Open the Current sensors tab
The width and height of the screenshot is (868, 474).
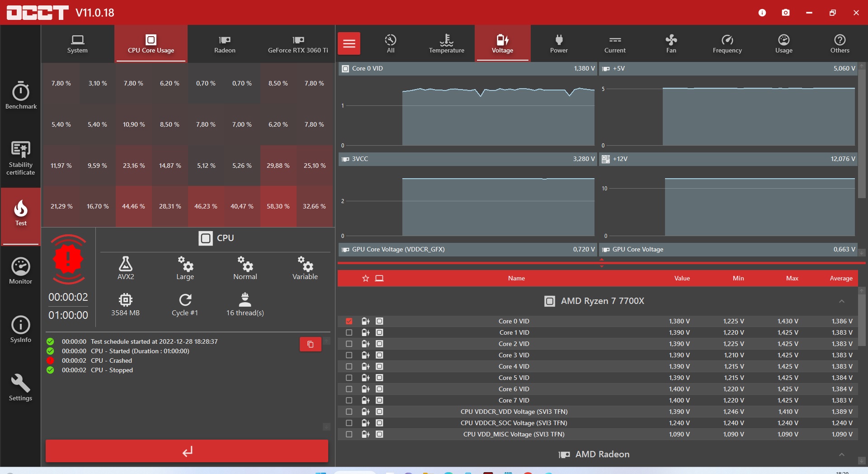click(x=615, y=43)
